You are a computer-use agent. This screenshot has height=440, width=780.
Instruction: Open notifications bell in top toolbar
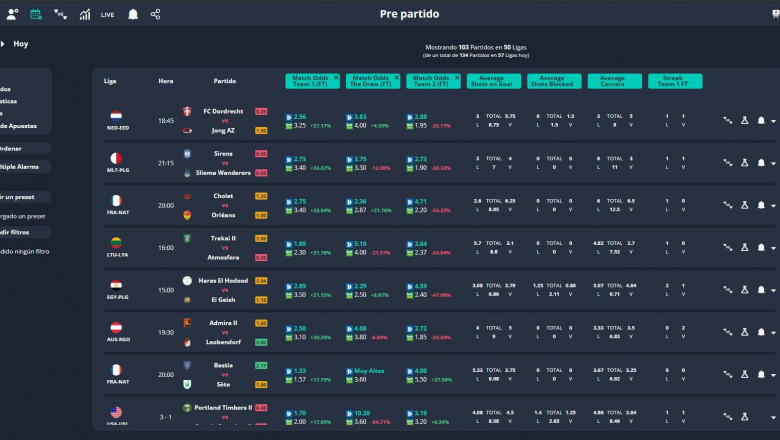point(132,14)
